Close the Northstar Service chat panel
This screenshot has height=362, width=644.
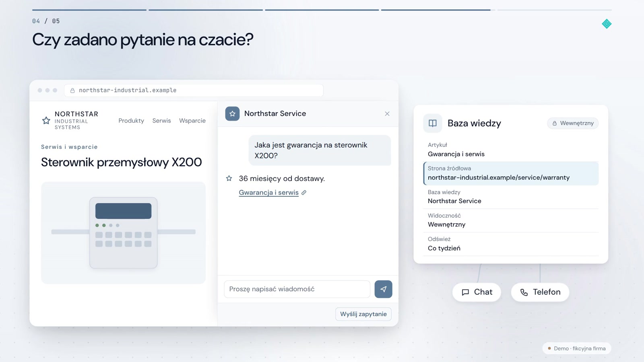pyautogui.click(x=387, y=114)
